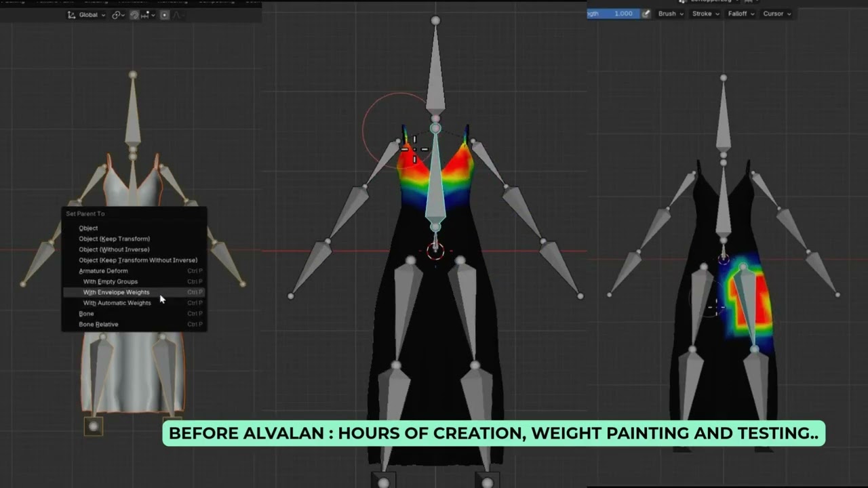
Task: Choose With Envelope Weights option
Action: [x=134, y=292]
